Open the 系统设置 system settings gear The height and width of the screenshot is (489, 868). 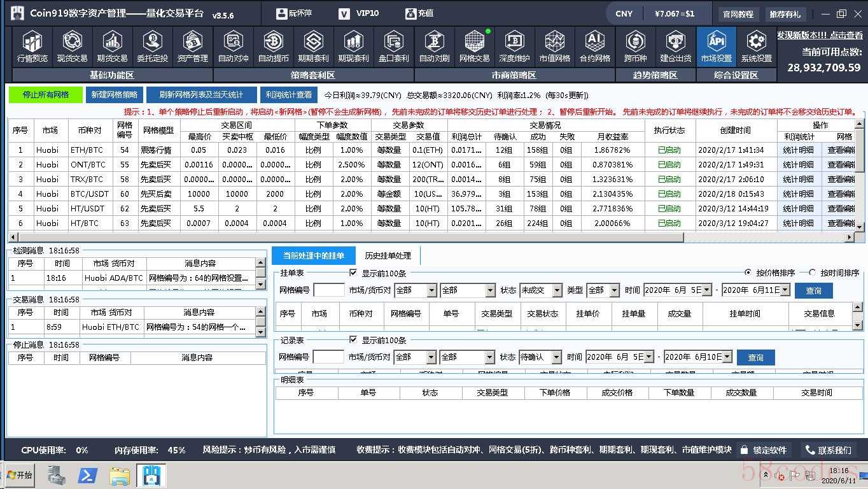[x=756, y=46]
